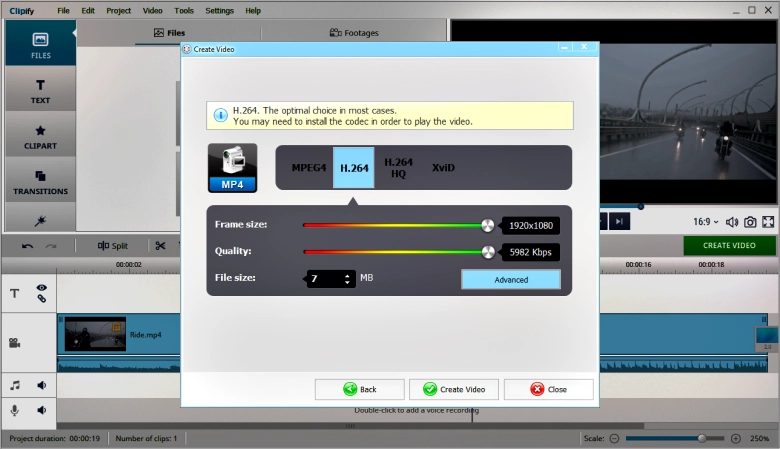The image size is (780, 449).
Task: Open the Settings menu
Action: (x=219, y=10)
